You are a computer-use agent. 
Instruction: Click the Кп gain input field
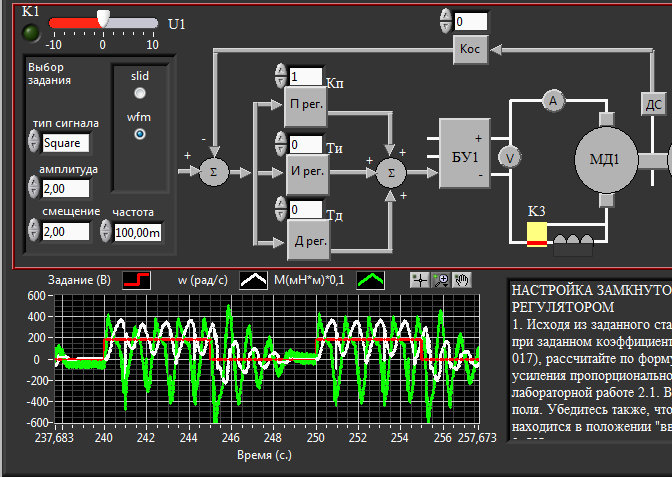tap(306, 77)
